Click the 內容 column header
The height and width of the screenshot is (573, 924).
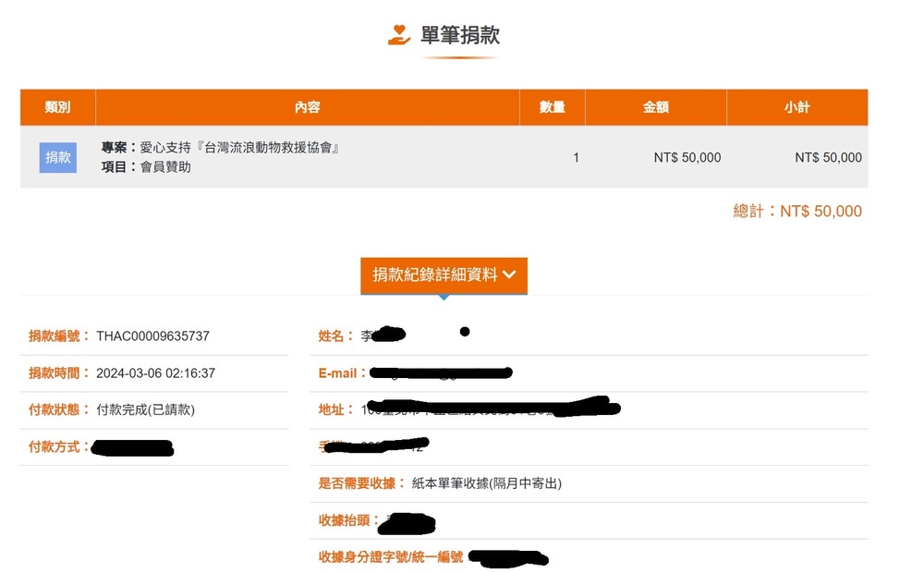click(x=307, y=106)
